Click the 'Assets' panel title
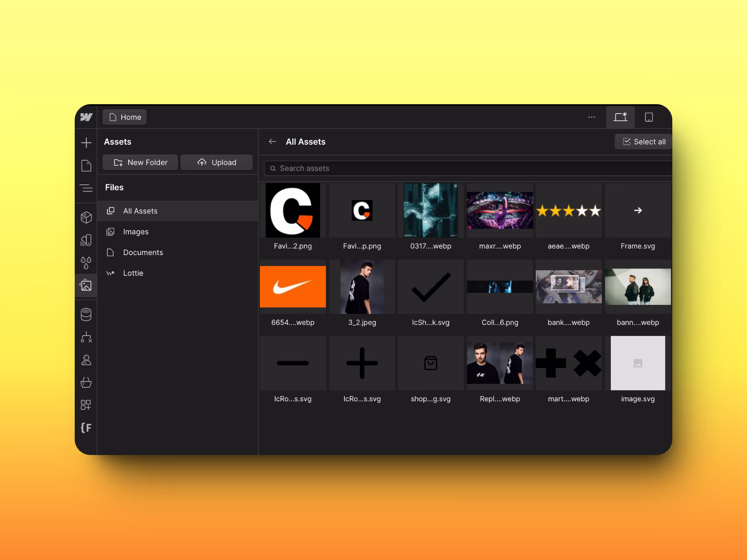 tap(117, 142)
